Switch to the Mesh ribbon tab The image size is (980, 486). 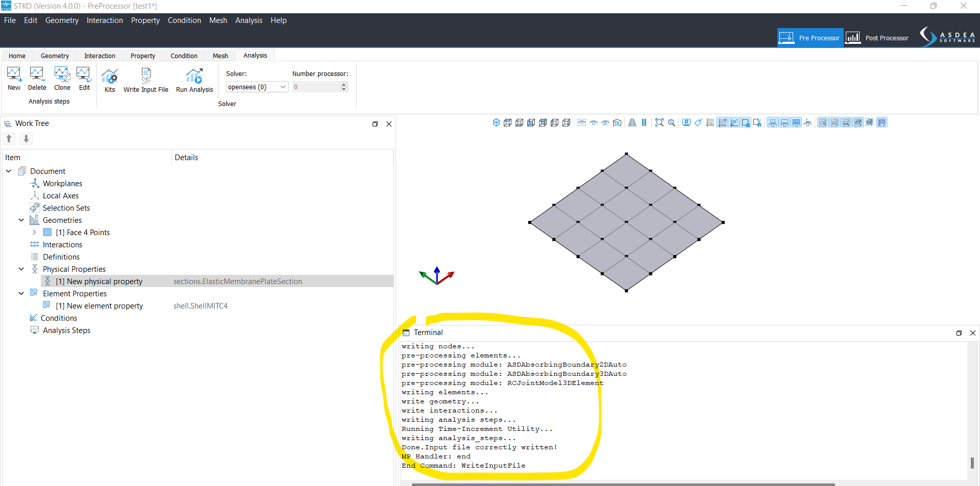[x=220, y=56]
